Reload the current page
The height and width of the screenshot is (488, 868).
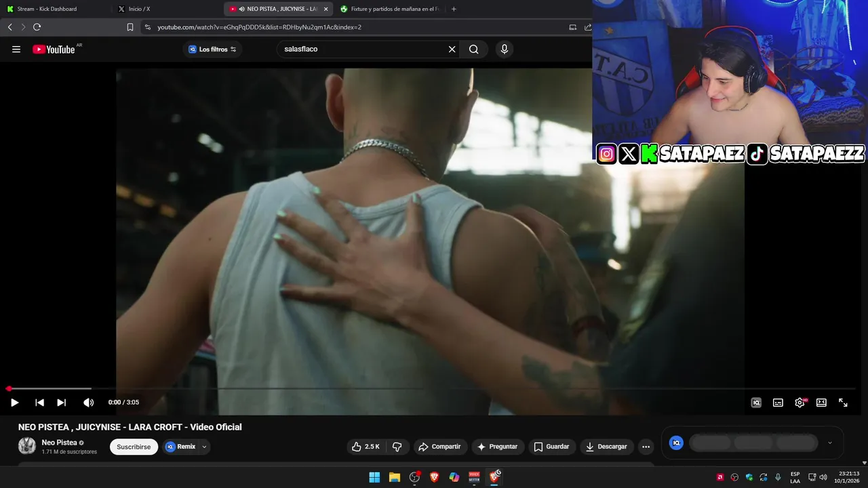tap(37, 27)
